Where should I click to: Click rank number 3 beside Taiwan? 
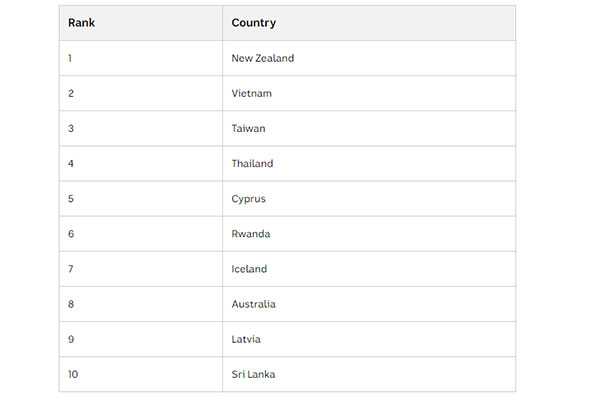click(x=71, y=128)
